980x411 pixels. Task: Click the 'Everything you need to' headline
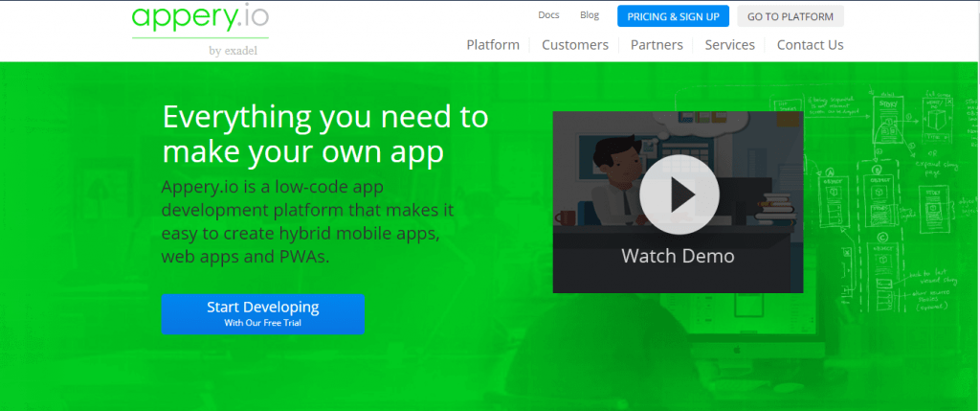point(325,117)
